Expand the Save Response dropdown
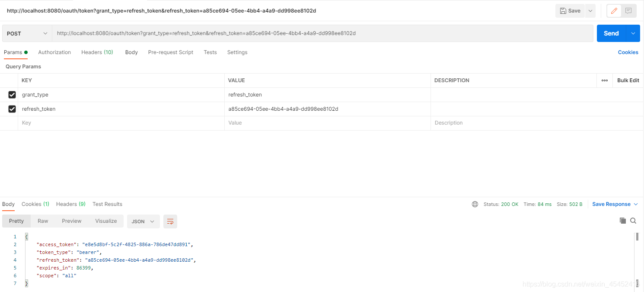This screenshot has height=292, width=644. tap(636, 204)
